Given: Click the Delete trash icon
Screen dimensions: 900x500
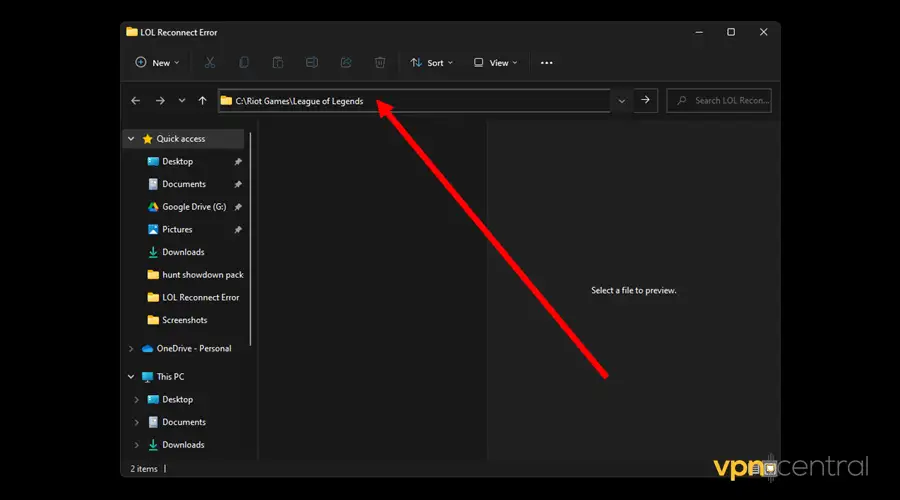Looking at the screenshot, I should point(380,63).
